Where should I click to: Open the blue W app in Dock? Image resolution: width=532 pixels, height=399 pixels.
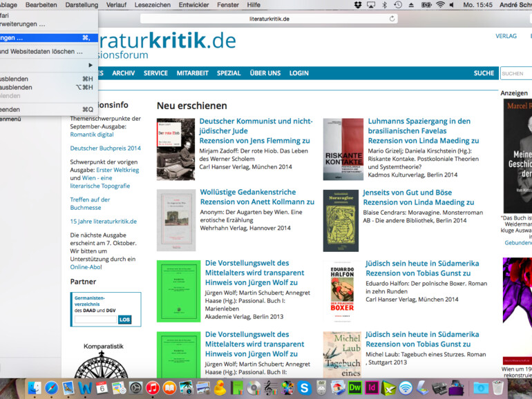tap(85, 388)
